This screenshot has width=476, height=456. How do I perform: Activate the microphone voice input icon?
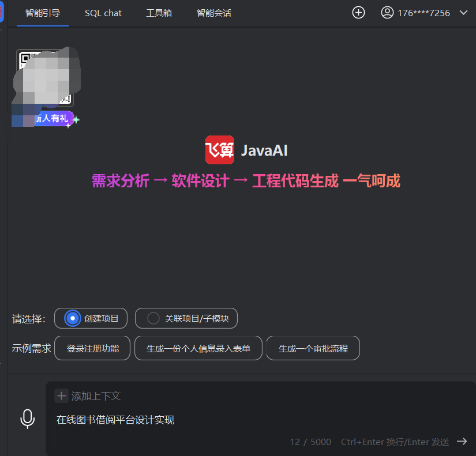(27, 419)
